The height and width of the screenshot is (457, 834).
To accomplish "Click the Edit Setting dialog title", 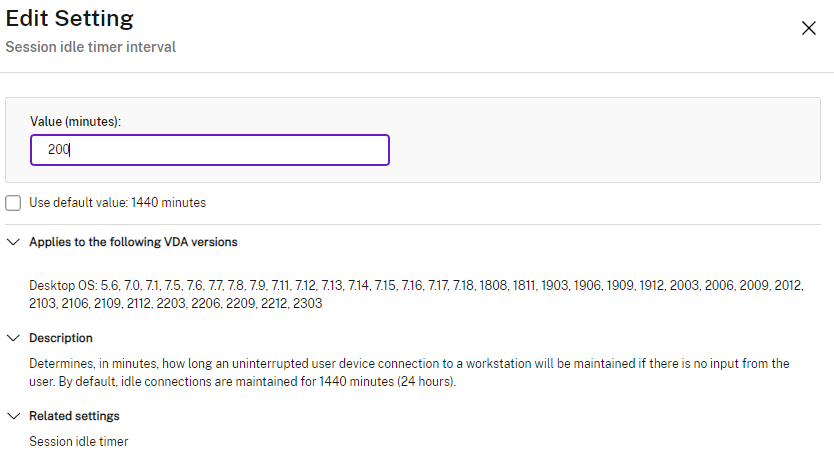I will pyautogui.click(x=70, y=18).
